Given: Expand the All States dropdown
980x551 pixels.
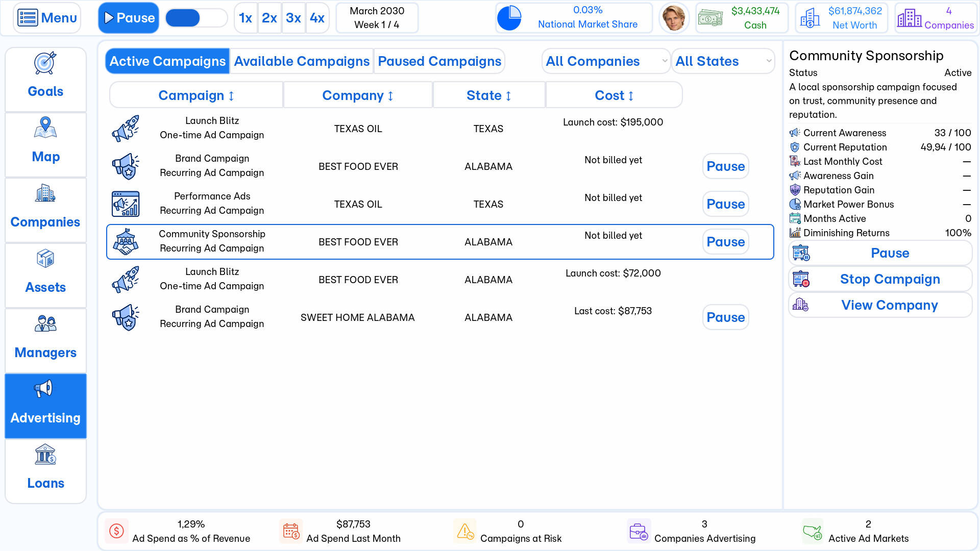Looking at the screenshot, I should pos(723,61).
